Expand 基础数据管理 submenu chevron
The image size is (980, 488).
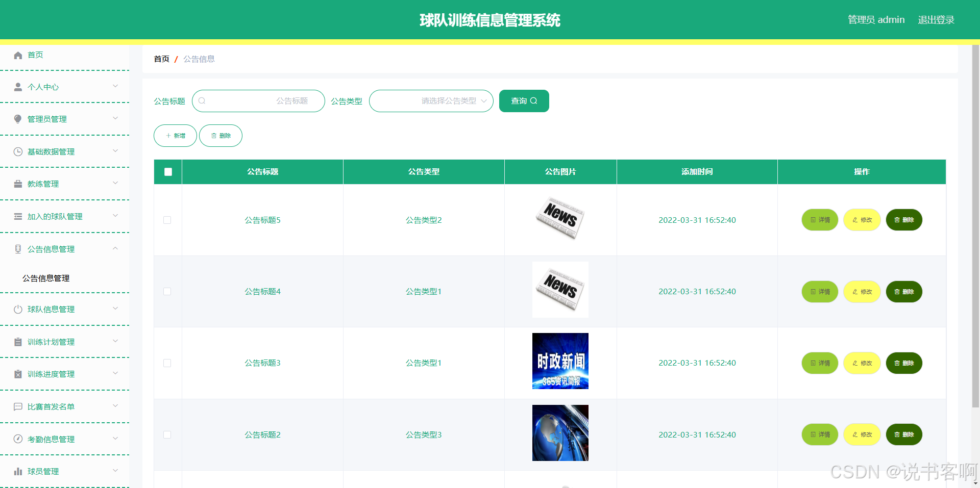pyautogui.click(x=115, y=151)
